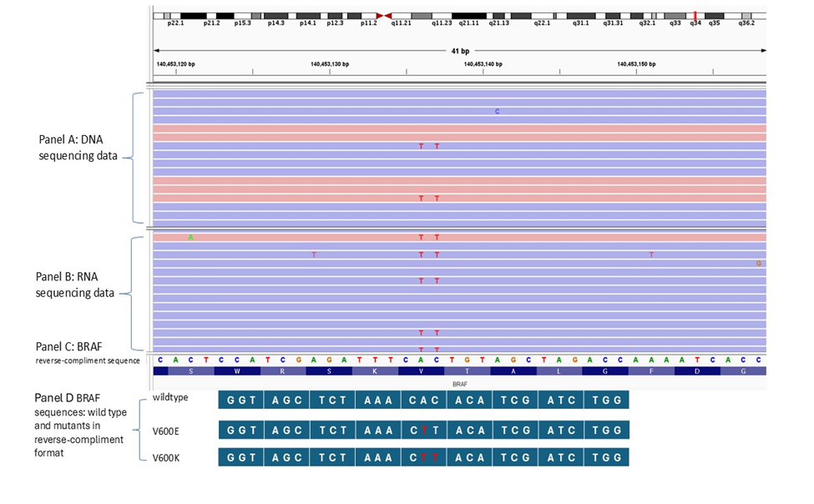Click the TGG codon in the V600K row
The image size is (814, 504).
pos(605,457)
